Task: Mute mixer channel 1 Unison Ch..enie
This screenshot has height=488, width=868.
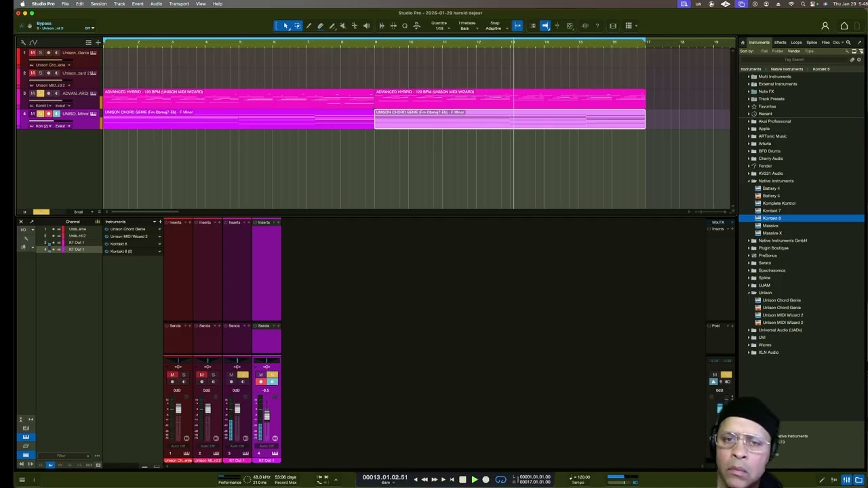Action: (172, 375)
